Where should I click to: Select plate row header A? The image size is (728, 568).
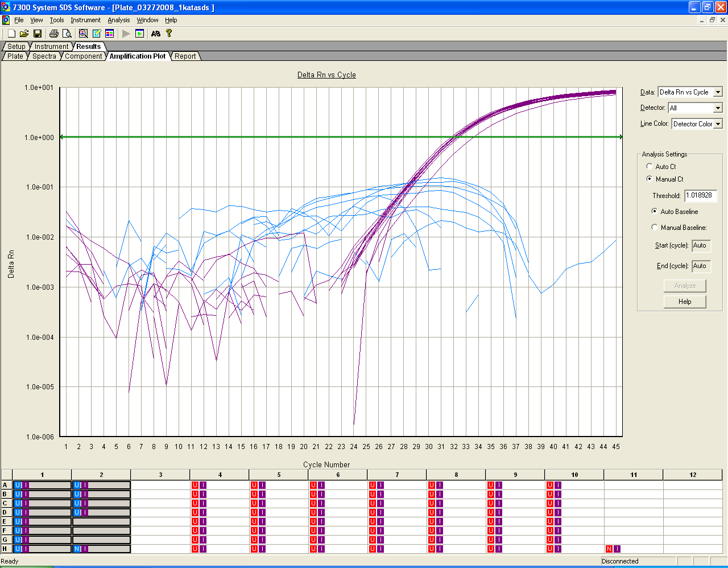pyautogui.click(x=6, y=485)
